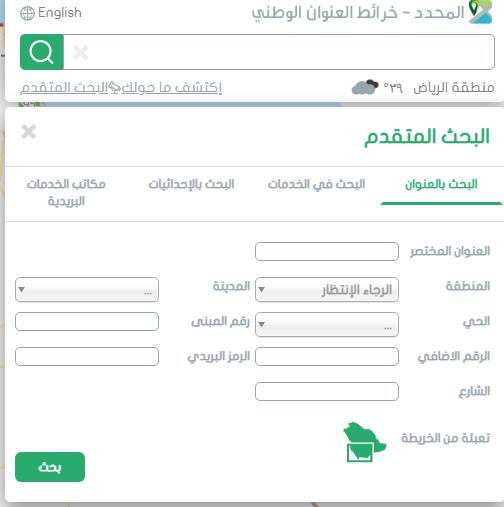Click the Saudi map fill-from-map icon
Screen dimensions: 504x507
coord(365,442)
